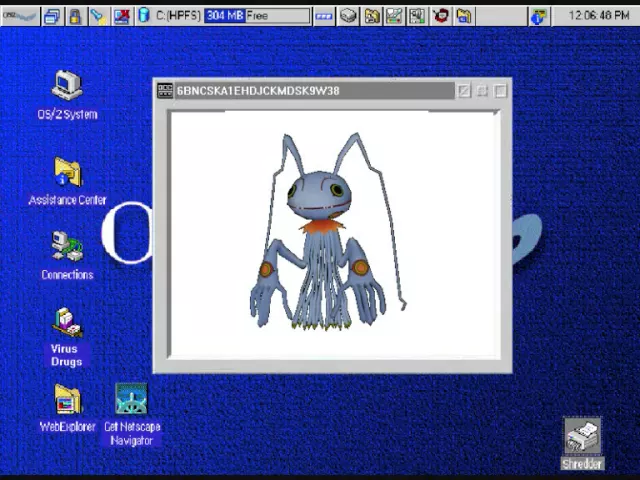Click the C:(HPFS) drive label

pos(178,16)
